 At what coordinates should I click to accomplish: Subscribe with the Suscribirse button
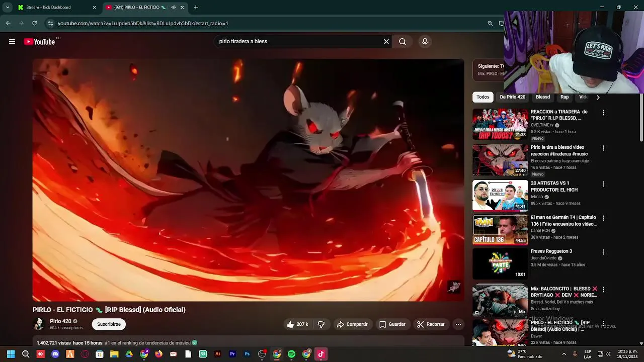[109, 324]
